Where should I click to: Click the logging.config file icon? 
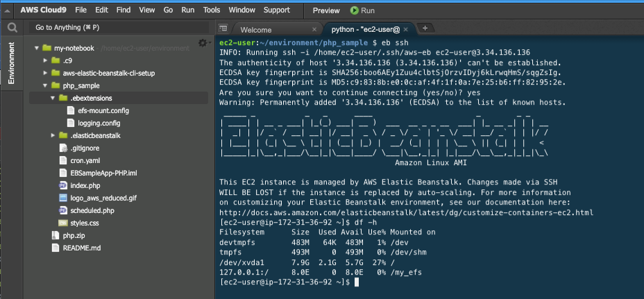(70, 123)
